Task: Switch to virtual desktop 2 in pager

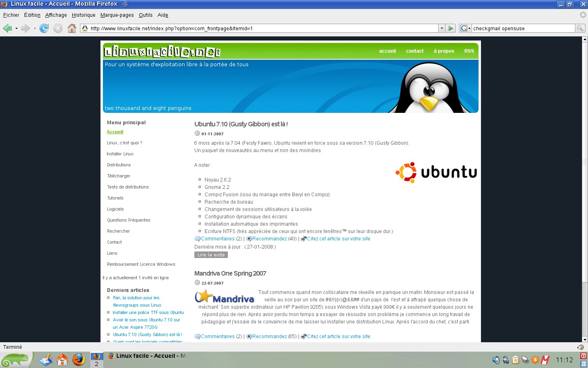Action: coord(96,364)
